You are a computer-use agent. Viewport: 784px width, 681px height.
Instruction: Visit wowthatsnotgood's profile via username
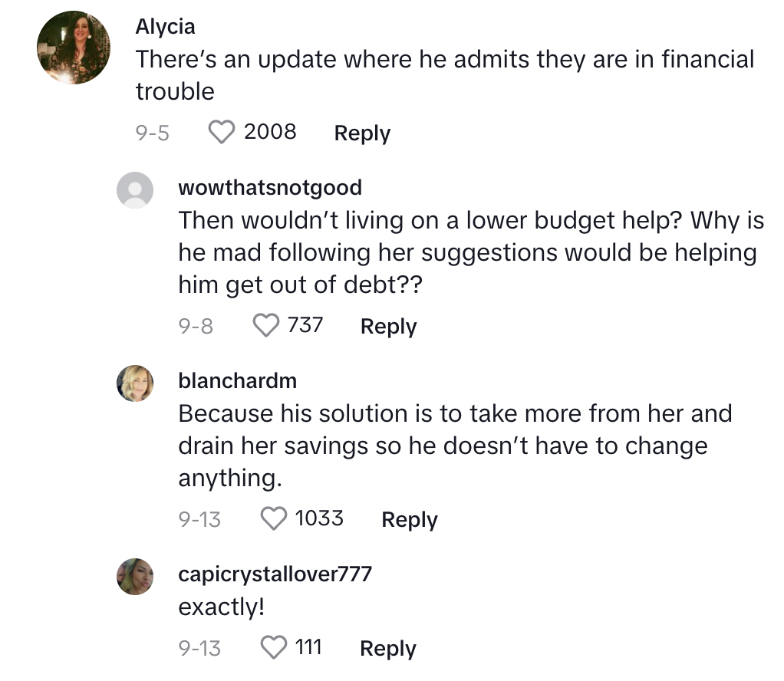[x=269, y=187]
